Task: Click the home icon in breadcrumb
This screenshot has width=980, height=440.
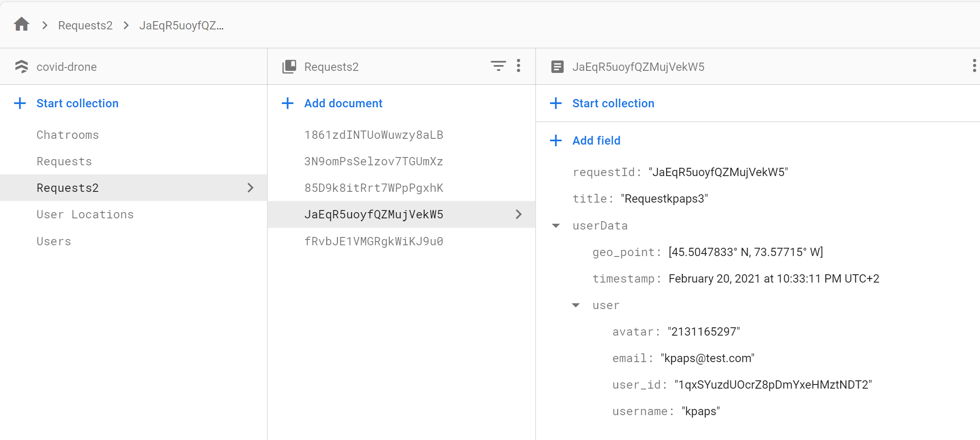Action: coord(22,24)
